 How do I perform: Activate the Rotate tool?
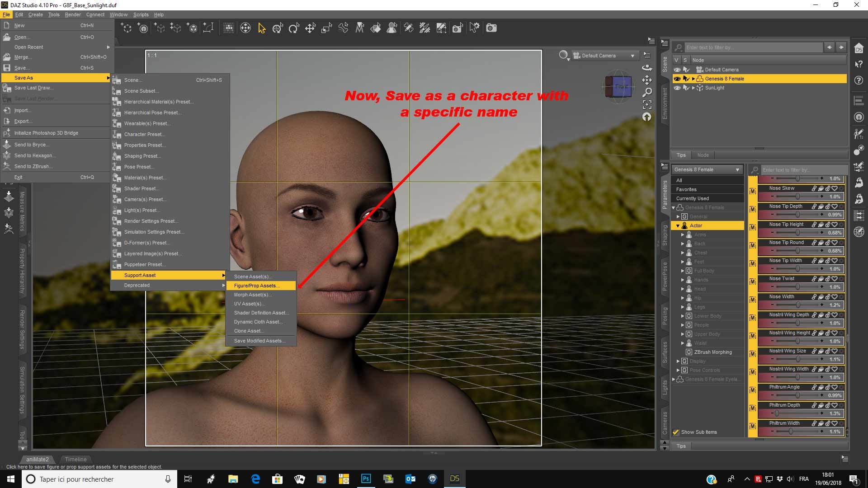point(294,28)
